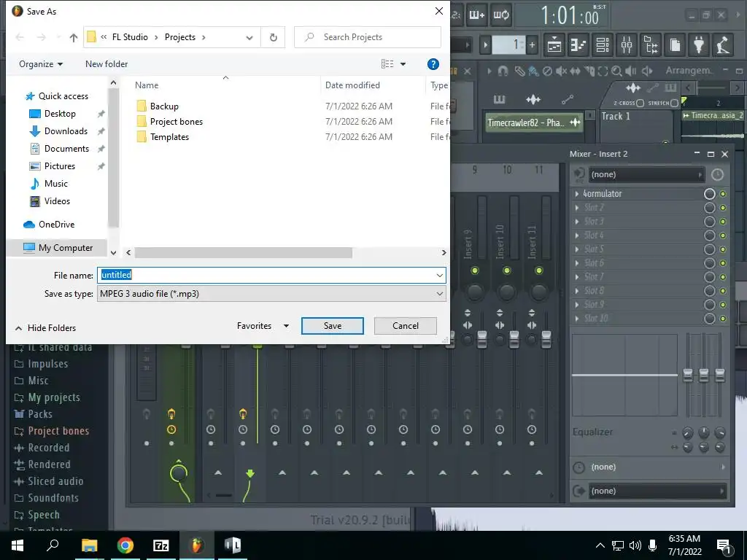Image resolution: width=747 pixels, height=560 pixels.
Task: Open the Playlist view in FL Studio toolbar
Action: [x=554, y=45]
